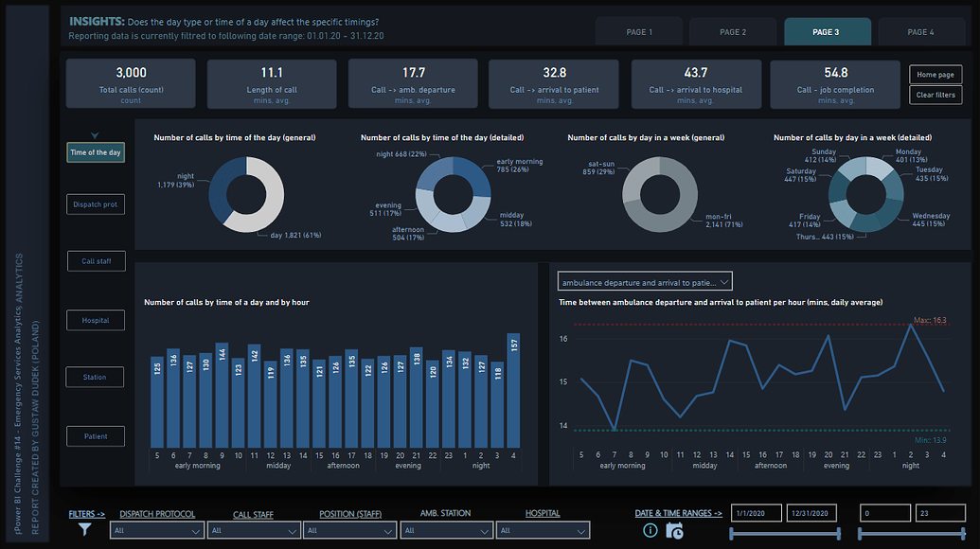Open the calendar-clock icon next to date ranges
This screenshot has width=980, height=549.
click(674, 531)
